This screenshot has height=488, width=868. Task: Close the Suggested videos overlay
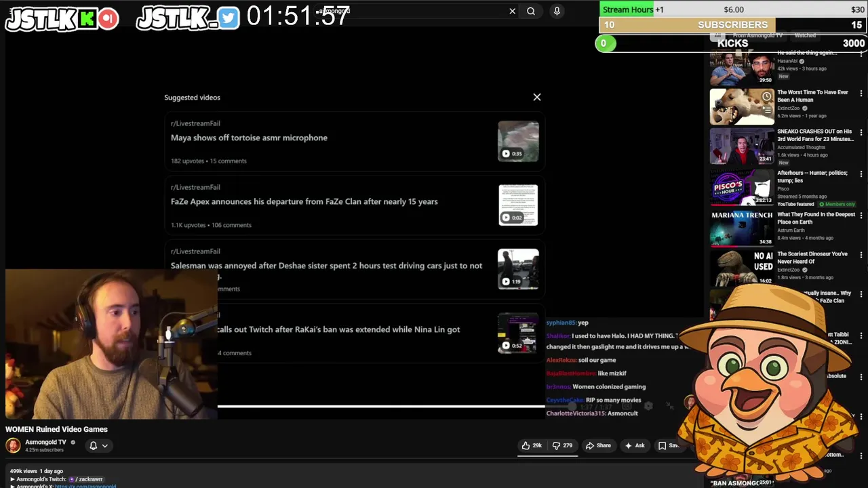click(536, 97)
